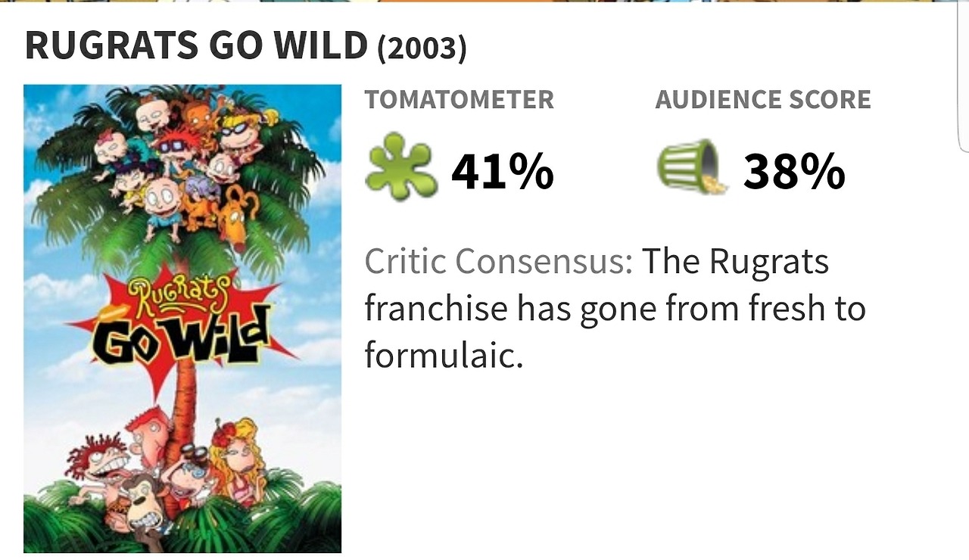Image resolution: width=969 pixels, height=560 pixels.
Task: Click wild boy Donnie on the poster
Action: pyautogui.click(x=100, y=465)
